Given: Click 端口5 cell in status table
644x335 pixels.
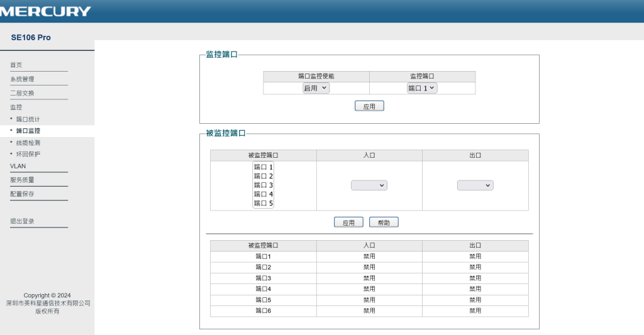Looking at the screenshot, I should 264,300.
